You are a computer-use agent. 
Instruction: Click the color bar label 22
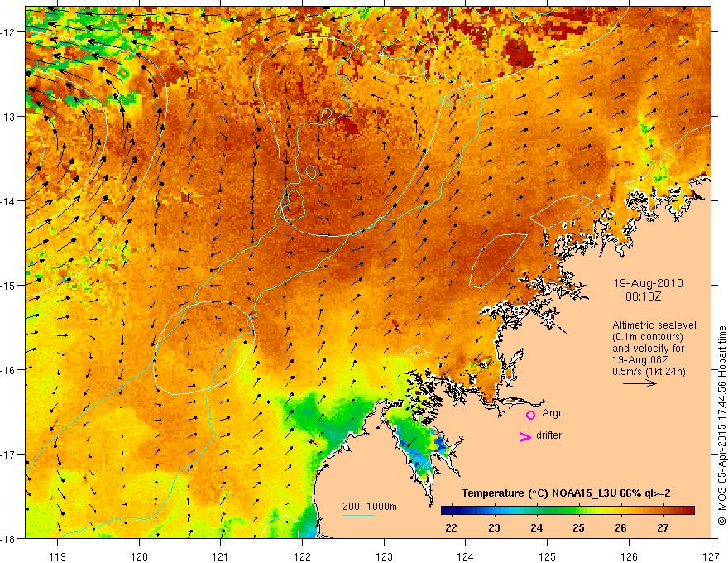[x=451, y=527]
